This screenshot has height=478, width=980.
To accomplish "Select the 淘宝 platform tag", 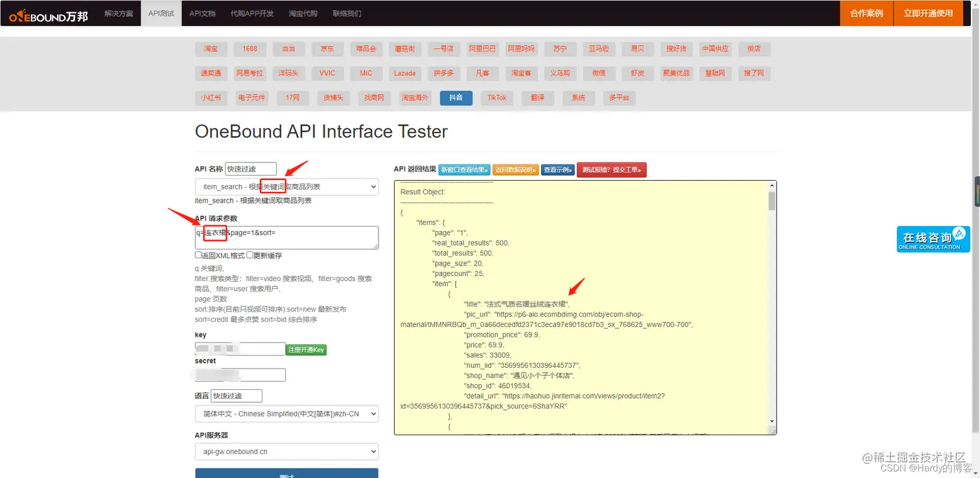I will pos(211,49).
